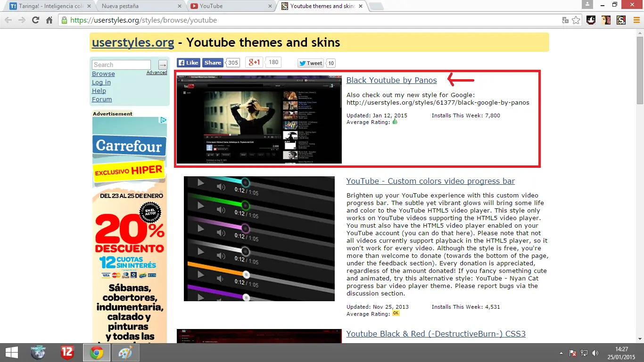The image size is (644, 362).
Task: Click the Tweet button
Action: [x=311, y=63]
